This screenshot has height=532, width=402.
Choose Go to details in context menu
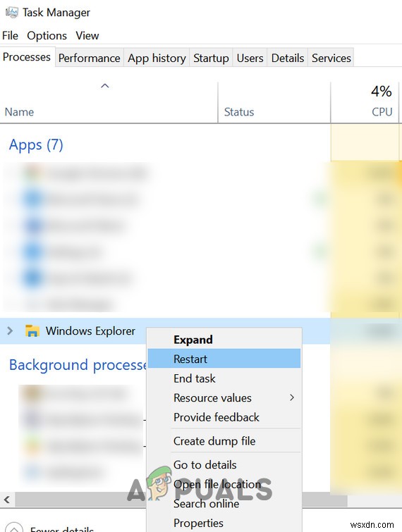click(x=224, y=465)
